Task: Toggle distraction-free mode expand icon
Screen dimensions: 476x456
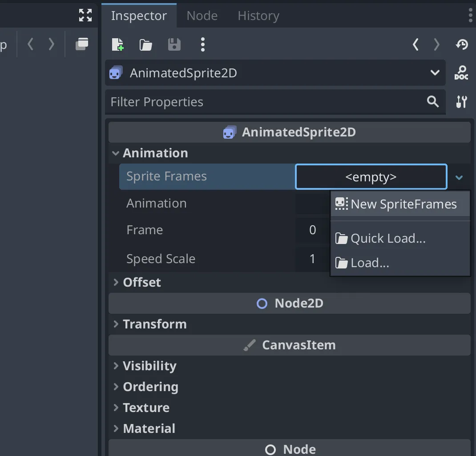Action: pyautogui.click(x=85, y=15)
